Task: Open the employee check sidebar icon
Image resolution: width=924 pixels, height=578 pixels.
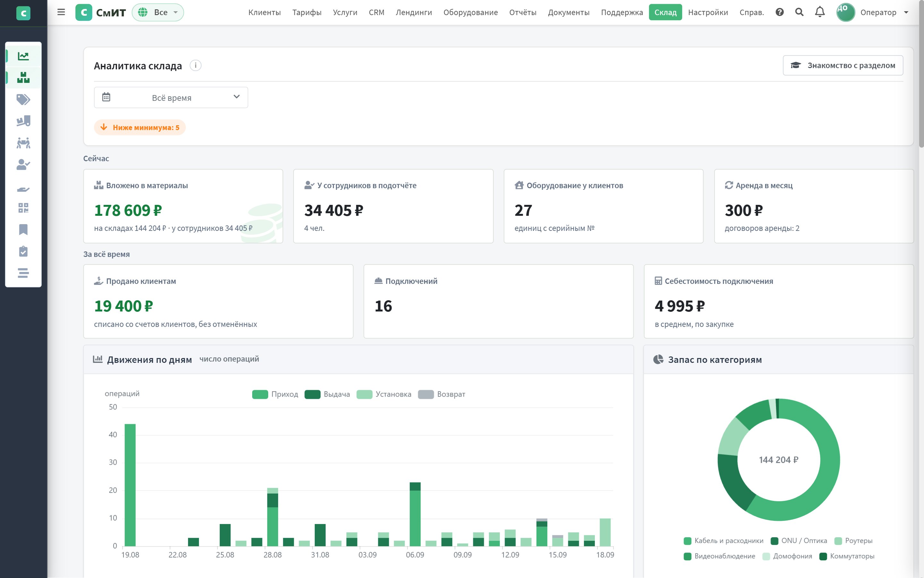Action: [x=23, y=165]
